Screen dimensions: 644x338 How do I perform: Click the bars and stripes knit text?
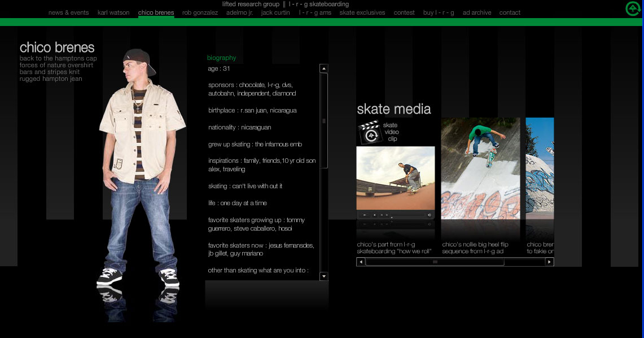(49, 72)
